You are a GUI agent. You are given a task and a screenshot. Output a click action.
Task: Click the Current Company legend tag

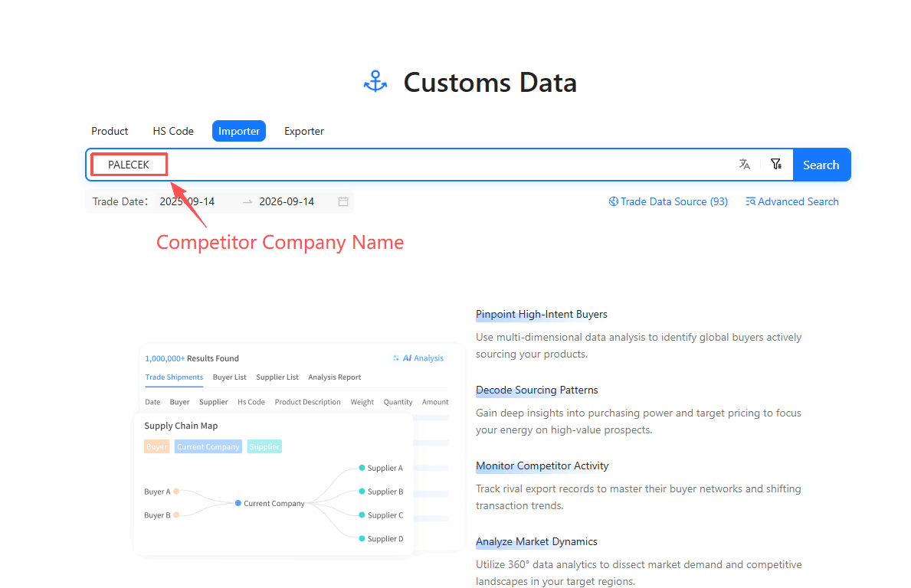(208, 446)
